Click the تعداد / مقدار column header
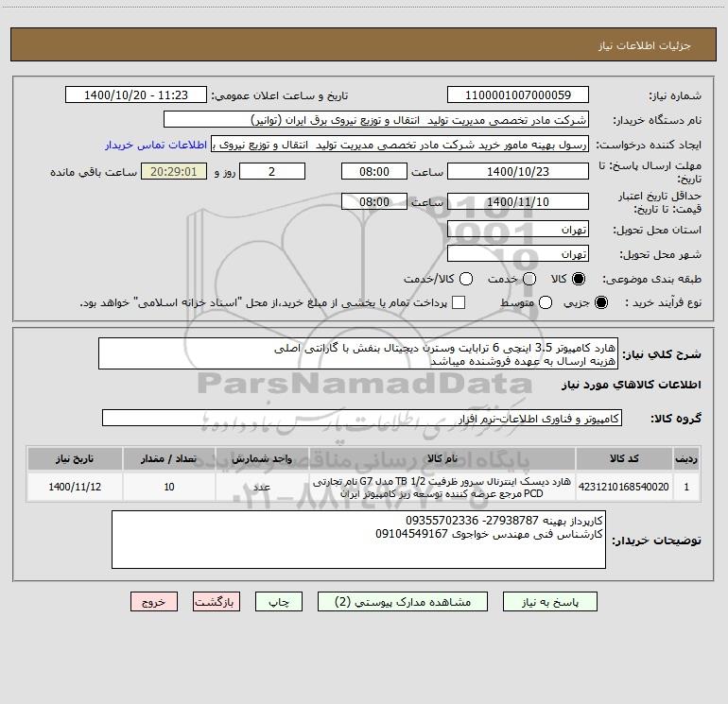The image size is (728, 704). (x=169, y=458)
